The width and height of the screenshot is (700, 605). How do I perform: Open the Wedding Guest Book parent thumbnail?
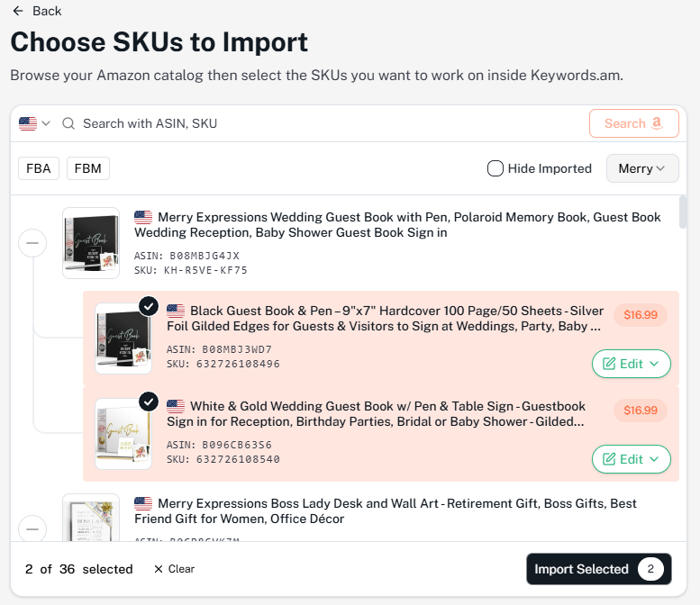point(91,243)
